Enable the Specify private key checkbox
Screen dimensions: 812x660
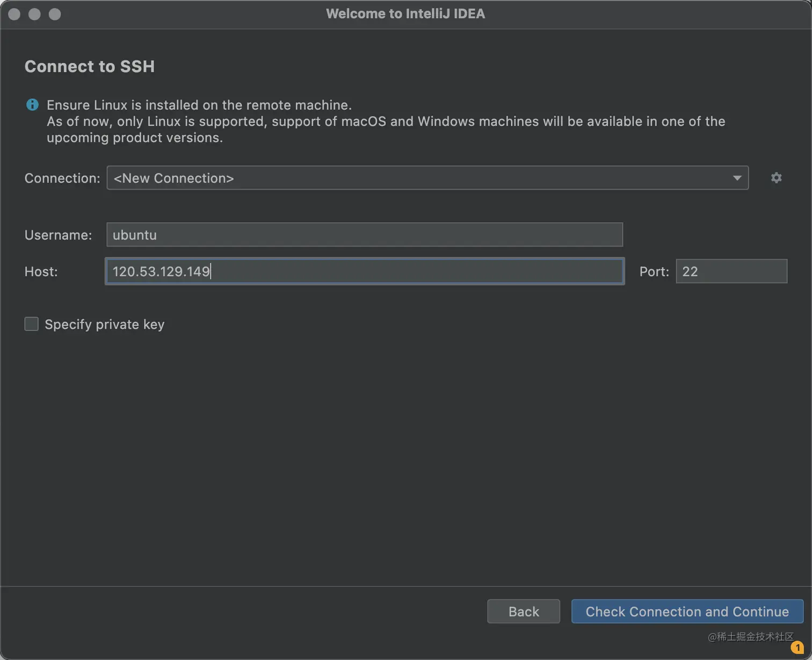point(32,324)
